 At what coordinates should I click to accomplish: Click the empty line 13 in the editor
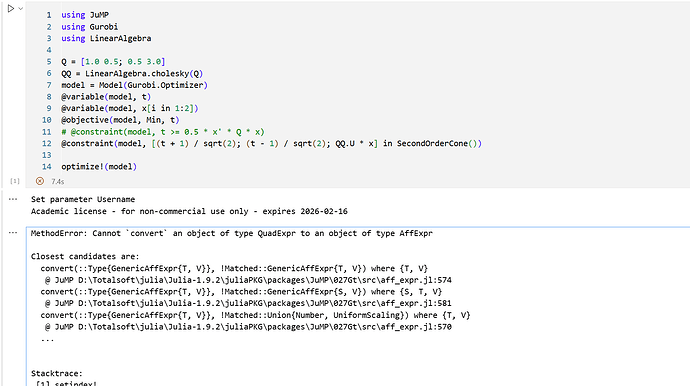point(264,155)
